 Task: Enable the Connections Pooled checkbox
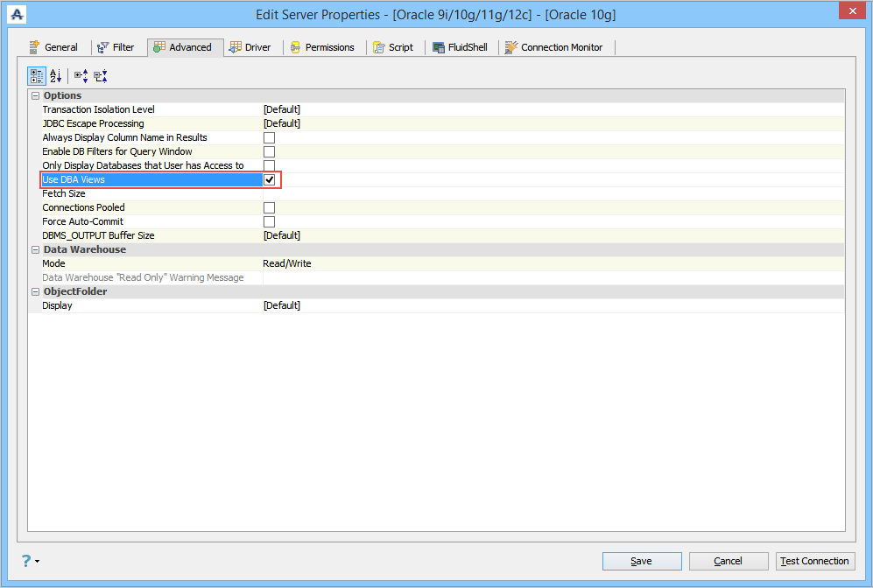click(269, 207)
